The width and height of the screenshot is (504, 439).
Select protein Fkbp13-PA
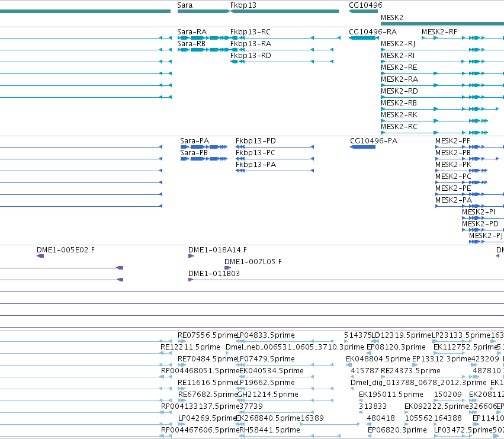click(255, 165)
